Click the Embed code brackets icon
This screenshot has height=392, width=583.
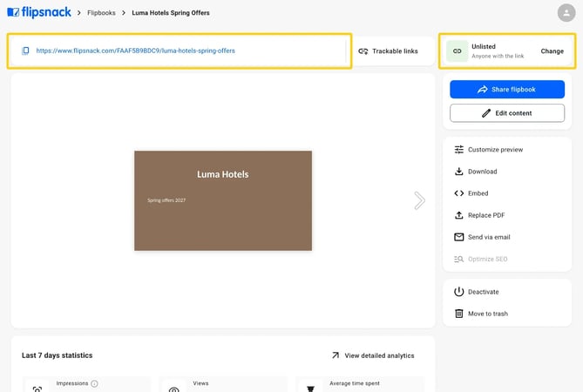click(458, 193)
